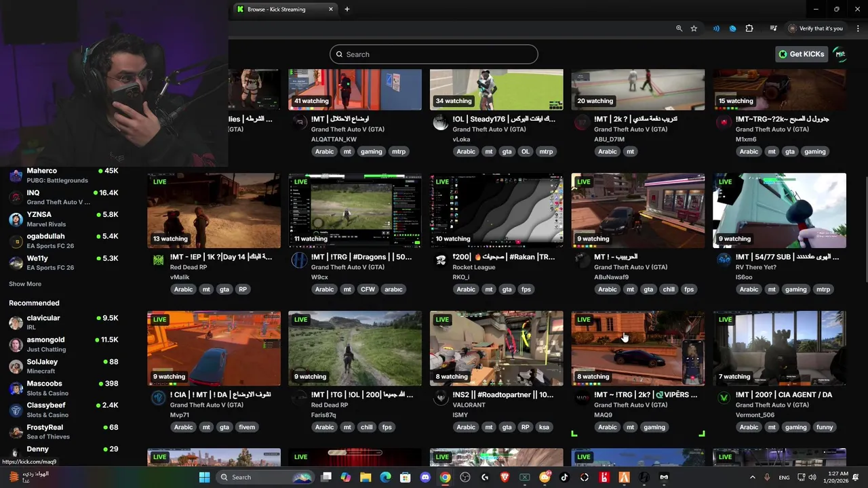The width and height of the screenshot is (868, 488).
Task: Open File Explorer from the taskbar
Action: 366,477
